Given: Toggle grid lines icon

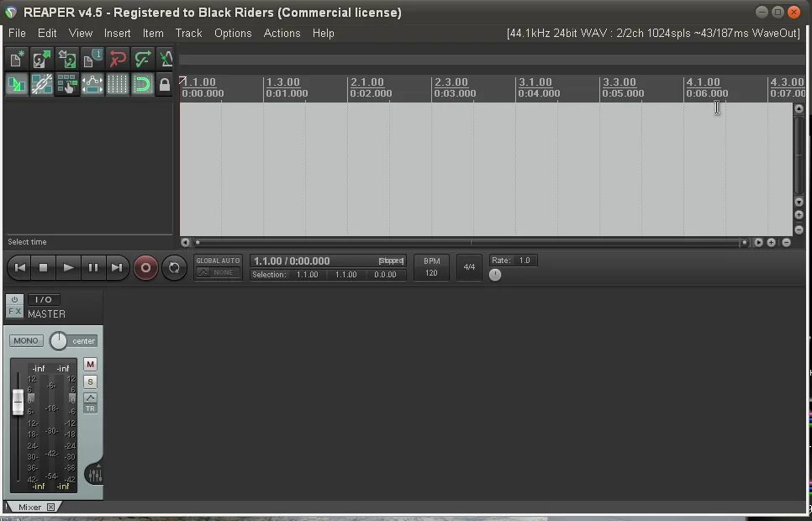Looking at the screenshot, I should coord(118,84).
